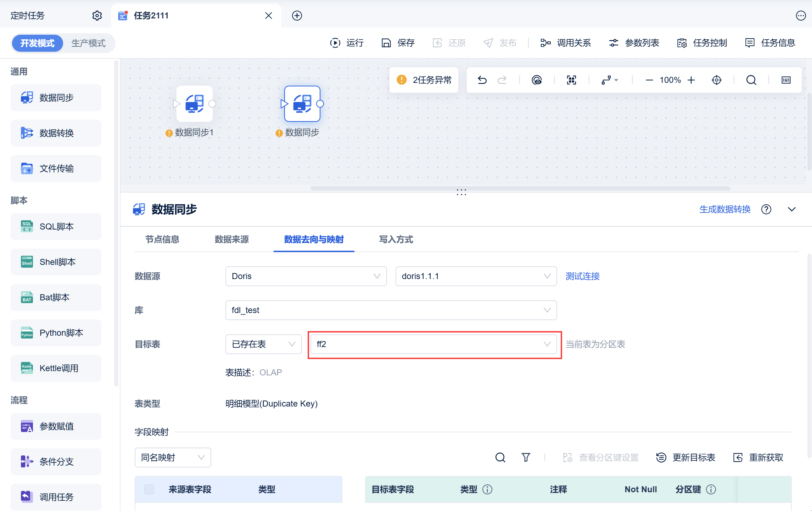Click zoom in plus icon
Viewport: 812px width, 511px height.
691,80
